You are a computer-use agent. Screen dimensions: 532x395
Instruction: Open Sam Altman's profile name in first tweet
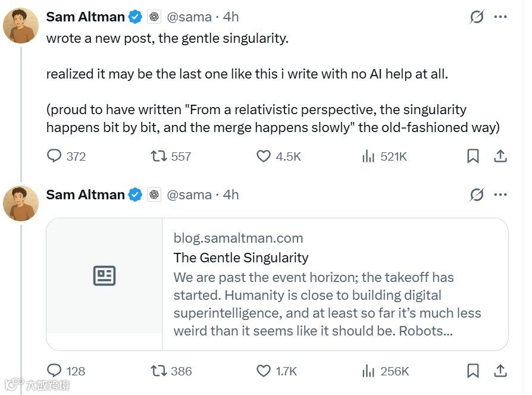86,17
